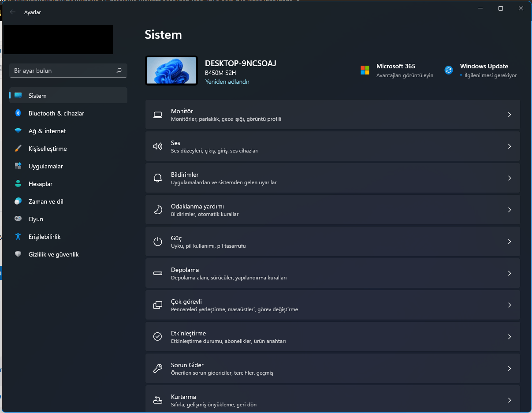Open the Hesaplar category
Image resolution: width=532 pixels, height=413 pixels.
pos(68,184)
